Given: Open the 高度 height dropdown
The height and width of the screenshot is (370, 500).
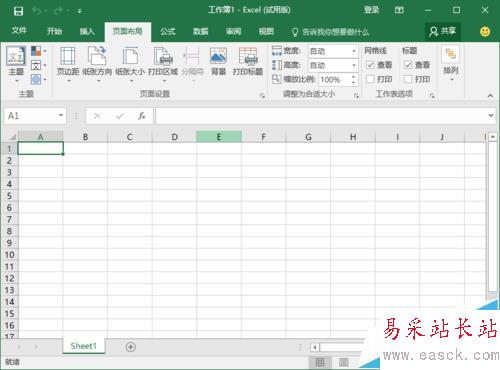Looking at the screenshot, I should (354, 65).
